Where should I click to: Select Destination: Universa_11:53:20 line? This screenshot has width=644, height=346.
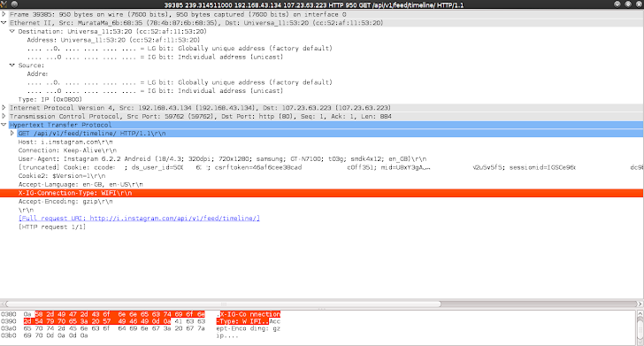(112, 31)
